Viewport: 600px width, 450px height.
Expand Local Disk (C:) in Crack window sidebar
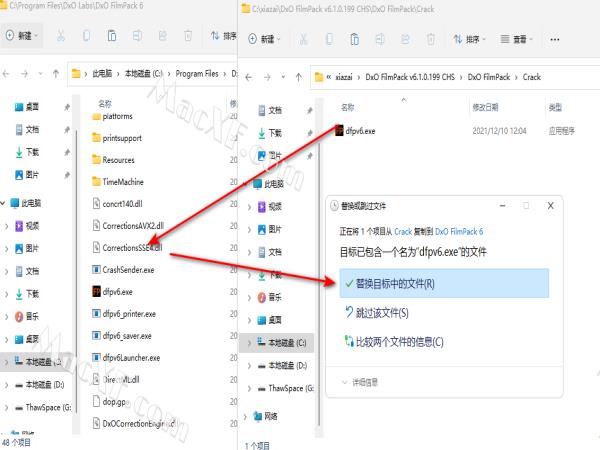tap(249, 343)
